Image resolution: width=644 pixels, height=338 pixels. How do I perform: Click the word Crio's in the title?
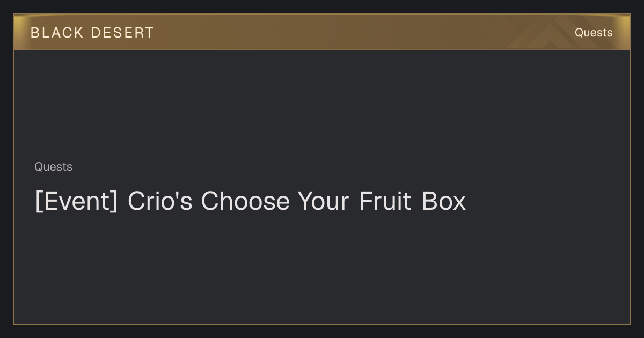pos(160,201)
